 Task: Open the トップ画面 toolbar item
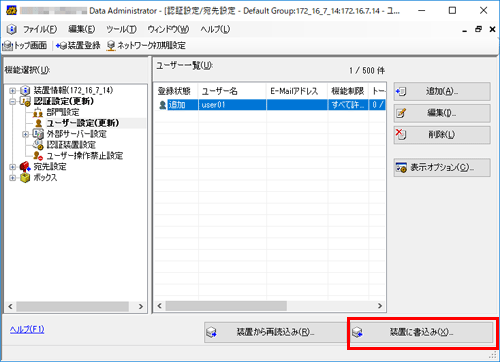point(25,45)
